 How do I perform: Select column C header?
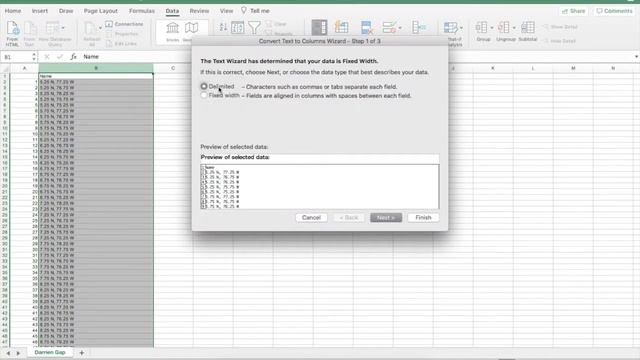[x=173, y=68]
